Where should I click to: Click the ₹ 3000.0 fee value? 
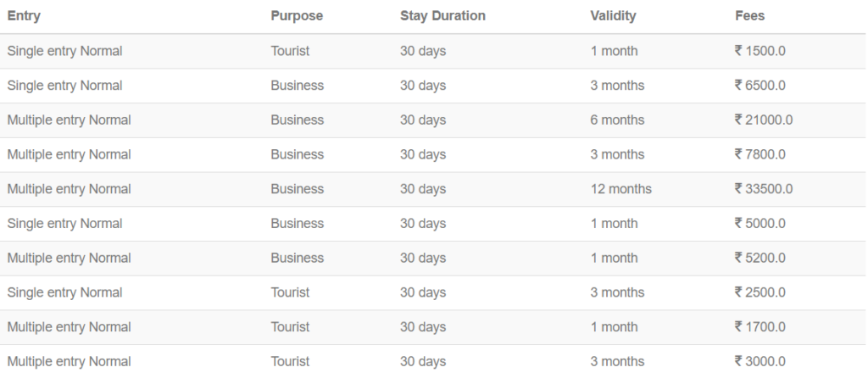pyautogui.click(x=760, y=361)
